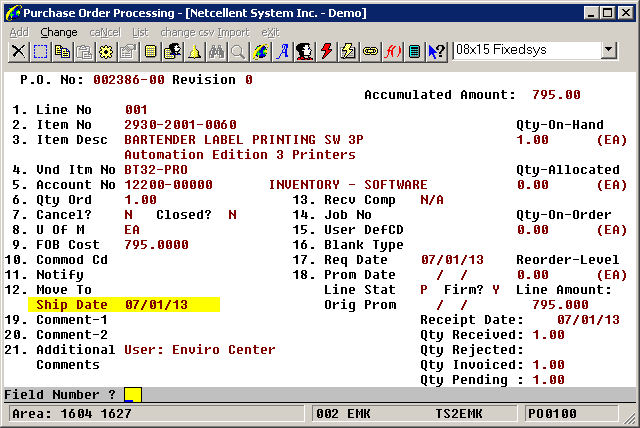Click the red lightning bolt icon
This screenshot has width=640, height=428.
326,52
